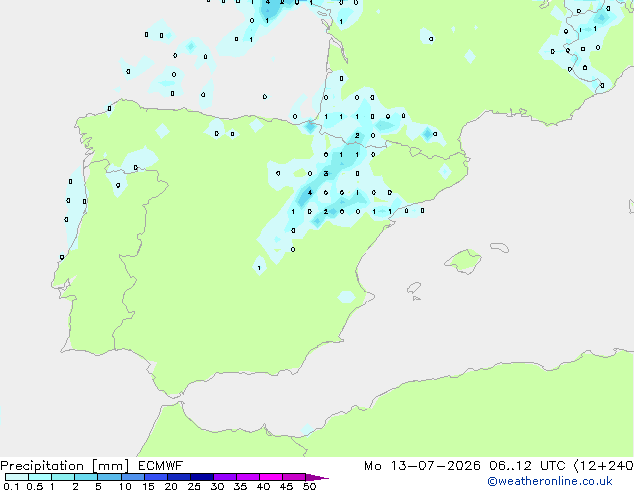Image resolution: width=634 pixels, height=490 pixels.
Task: Click the '25' legend scale label
Action: click(x=194, y=486)
